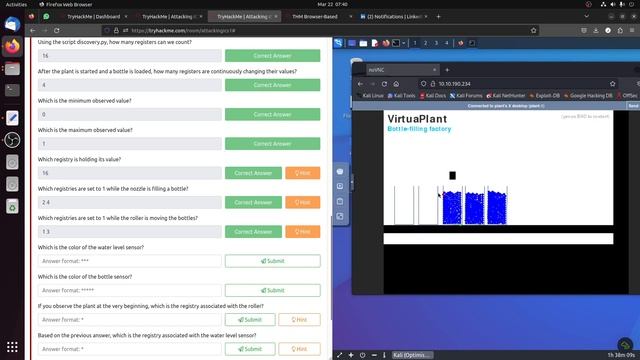Submit the roller registry answer
640x360 pixels.
(250, 320)
